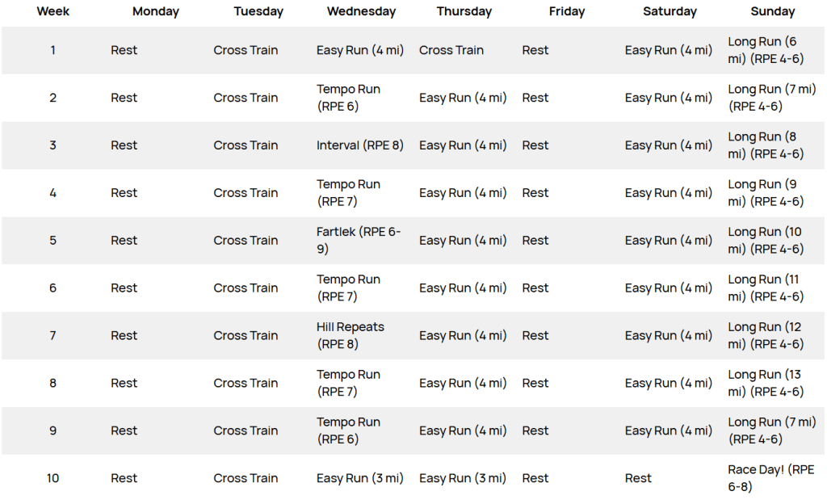Click the Fartlek (RPE 6-9) cell

[359, 241]
